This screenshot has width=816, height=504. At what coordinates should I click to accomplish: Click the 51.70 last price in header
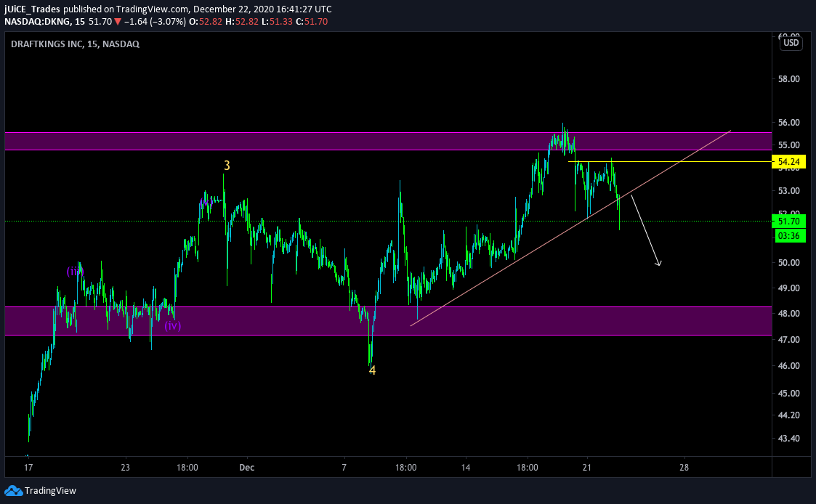coord(100,21)
